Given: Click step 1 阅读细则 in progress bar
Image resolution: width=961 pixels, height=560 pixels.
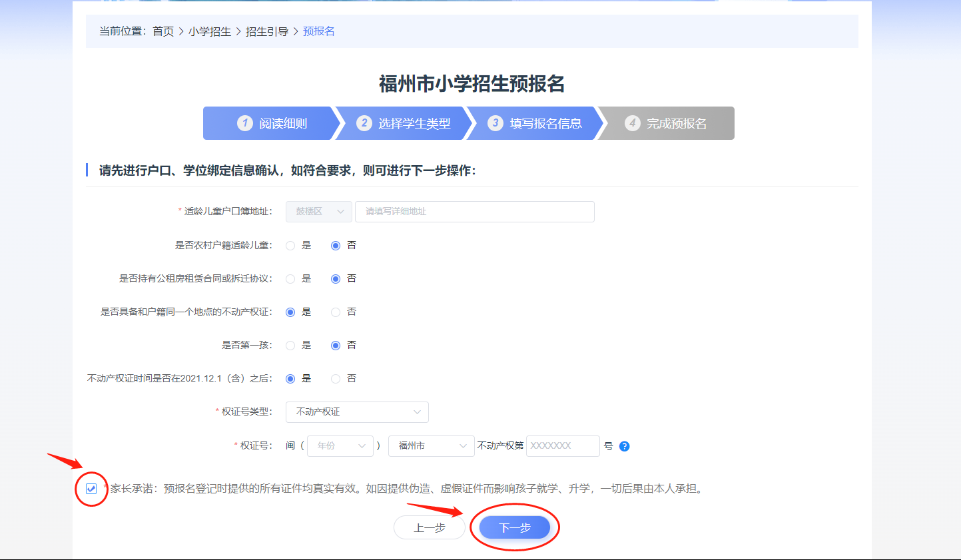Looking at the screenshot, I should pos(272,123).
